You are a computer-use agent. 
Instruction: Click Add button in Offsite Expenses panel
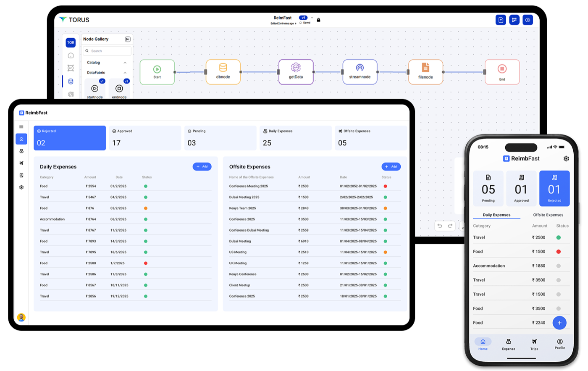(x=391, y=167)
